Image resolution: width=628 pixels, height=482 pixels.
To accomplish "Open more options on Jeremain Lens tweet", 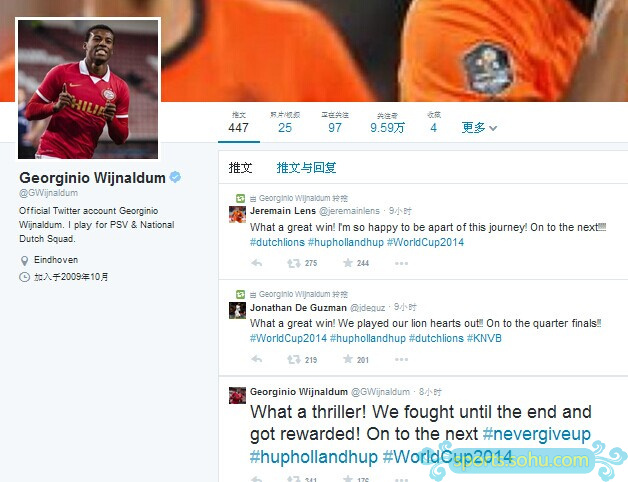I will pyautogui.click(x=401, y=263).
